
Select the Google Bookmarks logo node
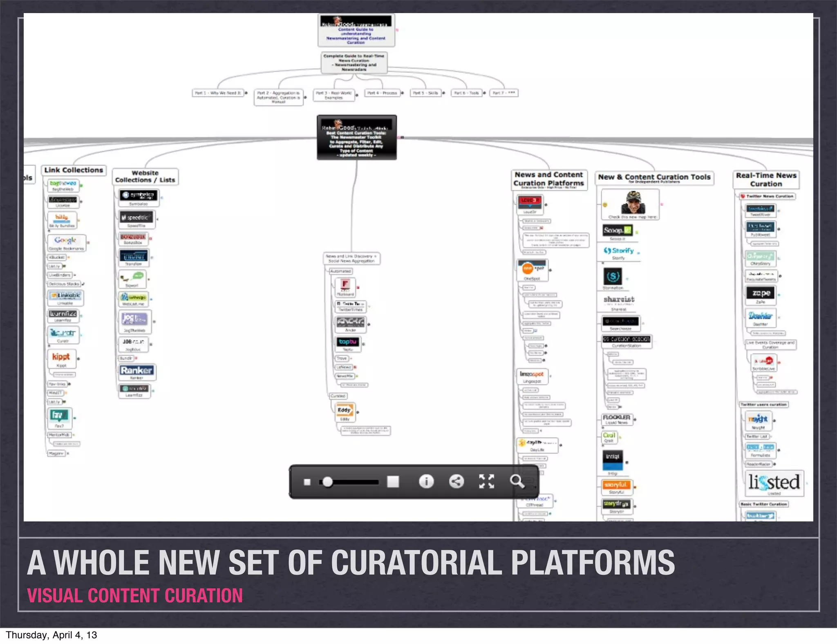(67, 243)
